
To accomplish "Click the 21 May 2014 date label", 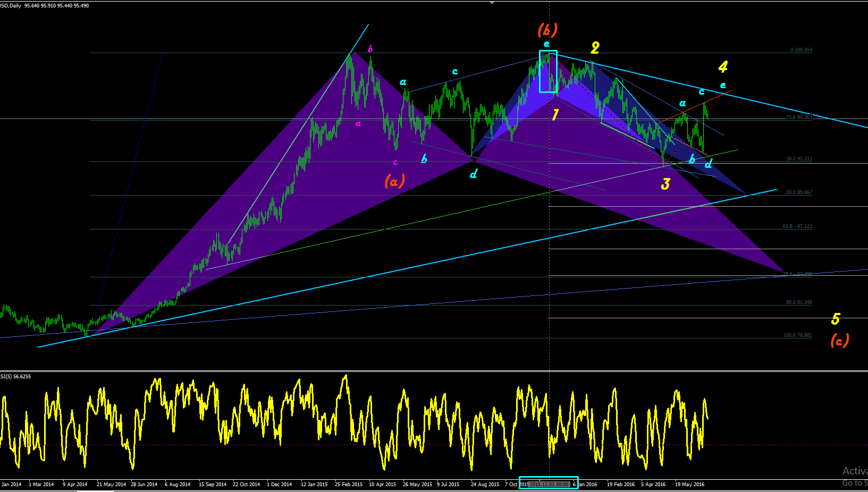I will pos(112,484).
